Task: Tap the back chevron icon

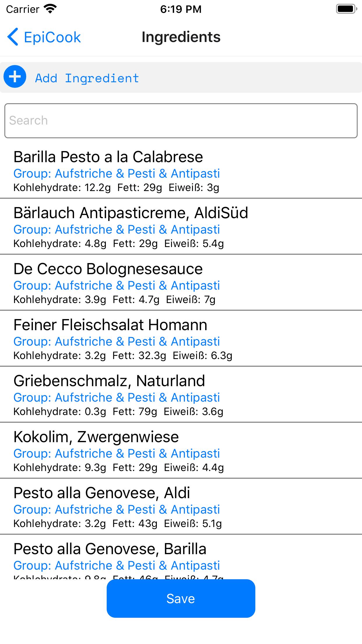Action: pyautogui.click(x=13, y=37)
